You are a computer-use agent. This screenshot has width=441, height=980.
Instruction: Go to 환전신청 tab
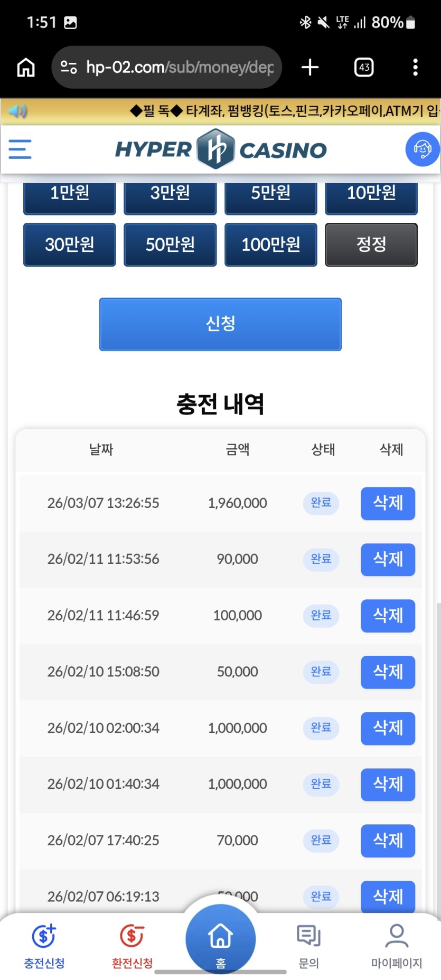pyautogui.click(x=132, y=945)
